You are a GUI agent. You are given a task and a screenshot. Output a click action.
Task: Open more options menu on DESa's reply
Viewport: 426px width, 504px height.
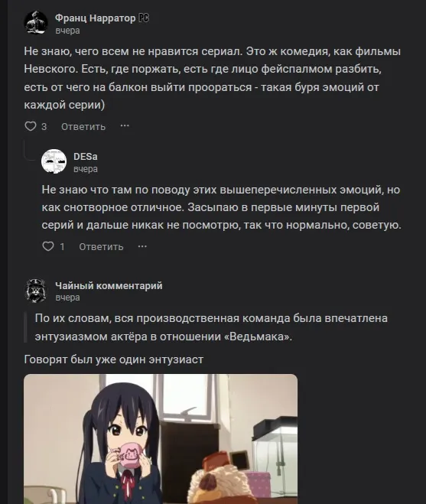tap(142, 246)
